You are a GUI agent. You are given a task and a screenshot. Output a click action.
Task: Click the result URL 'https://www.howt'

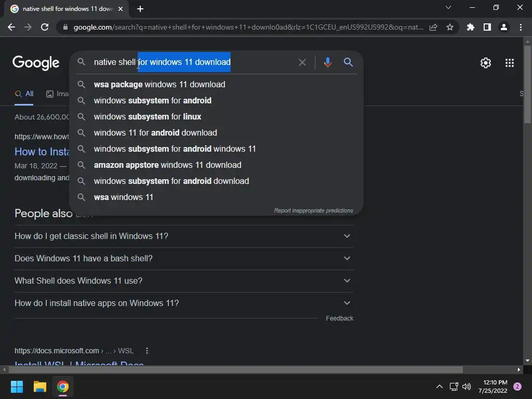[42, 137]
